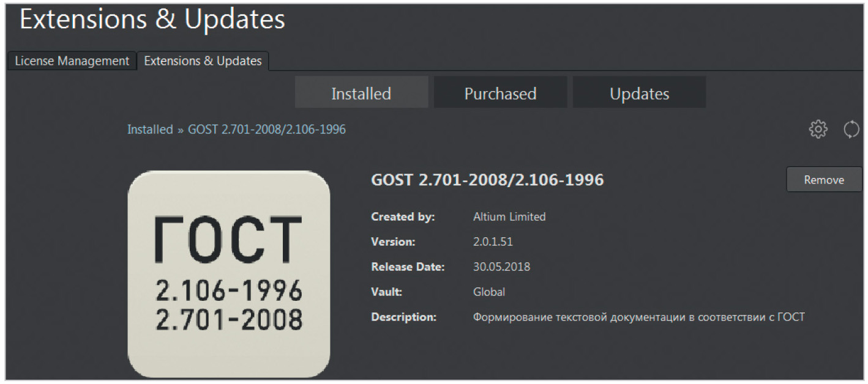
Task: Click the Vault value Global
Action: click(x=488, y=292)
